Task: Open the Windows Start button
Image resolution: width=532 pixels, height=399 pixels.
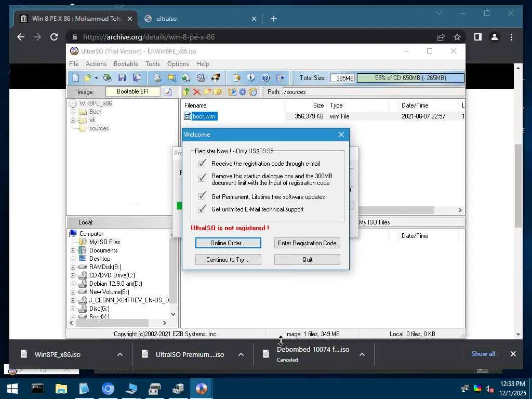Action: [12, 389]
